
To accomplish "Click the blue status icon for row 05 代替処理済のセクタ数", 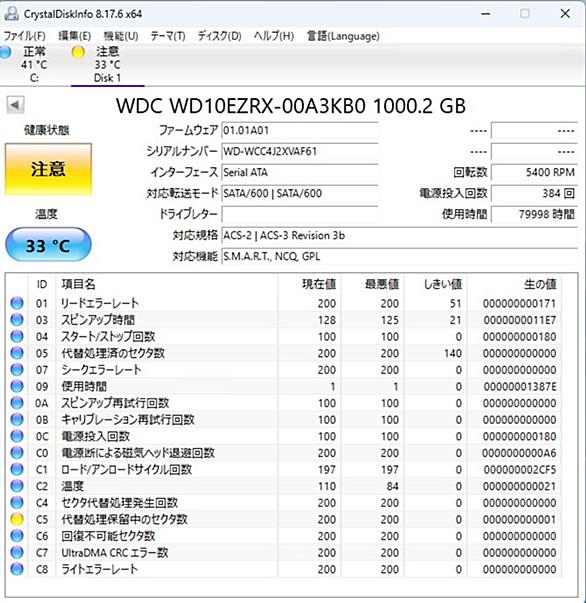I will [x=17, y=353].
